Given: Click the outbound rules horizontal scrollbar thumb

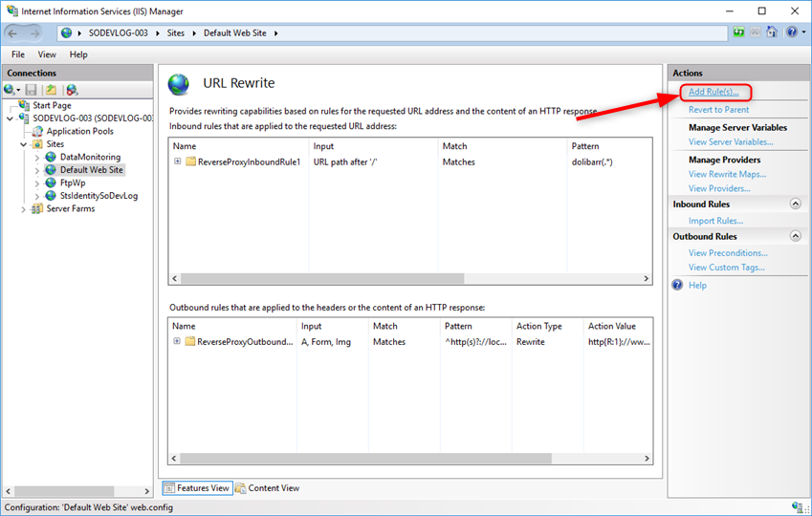Looking at the screenshot, I should [365, 458].
